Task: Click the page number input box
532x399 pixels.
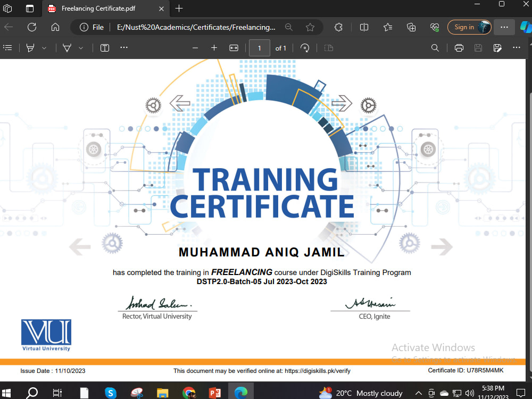Action: [x=260, y=48]
